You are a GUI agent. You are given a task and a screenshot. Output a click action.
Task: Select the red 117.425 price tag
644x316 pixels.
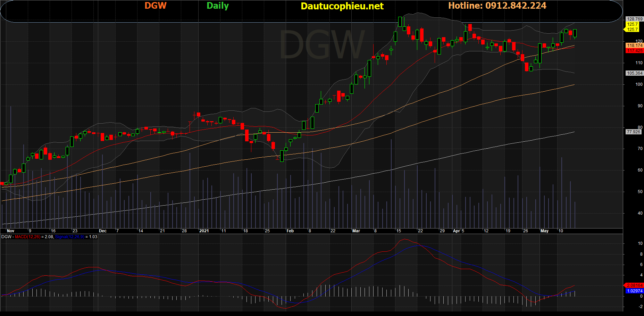635,51
